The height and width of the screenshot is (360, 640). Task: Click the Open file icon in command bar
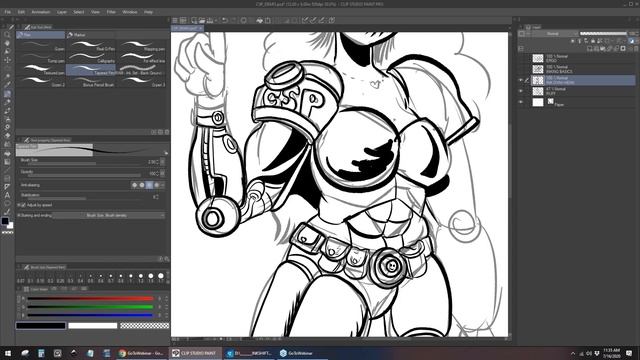pyautogui.click(x=202, y=20)
